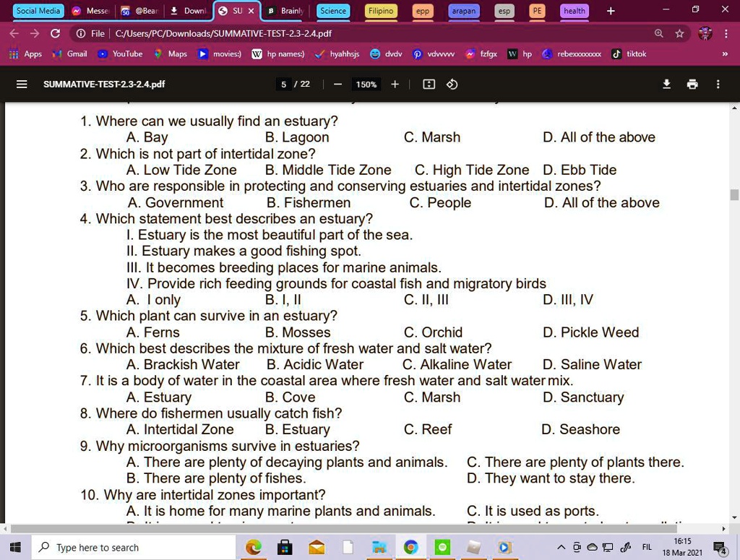Open Chrome from the Windows taskbar
Screen dimensions: 740x560
(411, 547)
